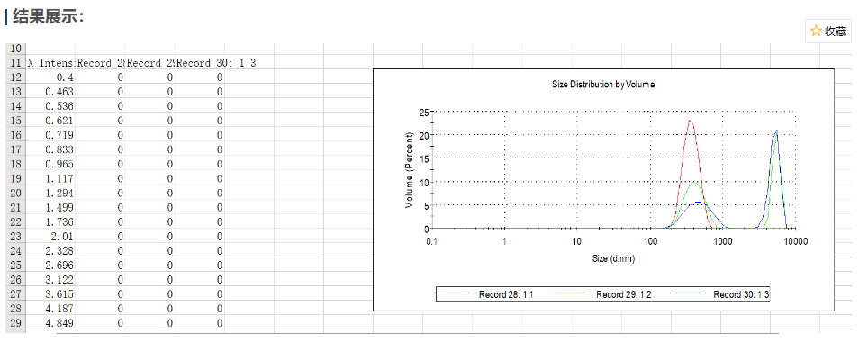Click the Volume (Percent) axis label
The height and width of the screenshot is (352, 868).
(409, 170)
